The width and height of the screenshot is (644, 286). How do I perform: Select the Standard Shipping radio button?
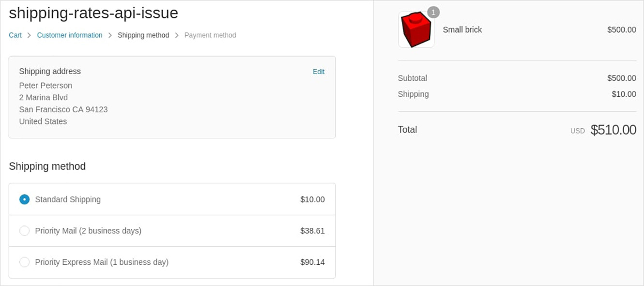[24, 199]
